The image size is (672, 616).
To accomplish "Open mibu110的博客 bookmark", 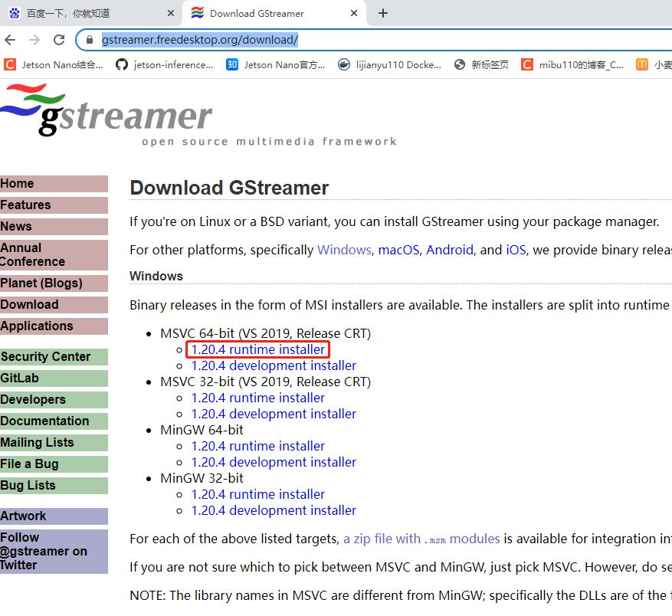I will pyautogui.click(x=572, y=64).
